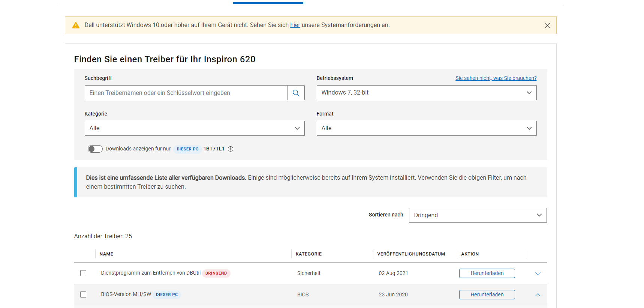644x308 pixels.
Task: Click 'Anzahl der Treiber: 25' text
Action: coord(103,236)
